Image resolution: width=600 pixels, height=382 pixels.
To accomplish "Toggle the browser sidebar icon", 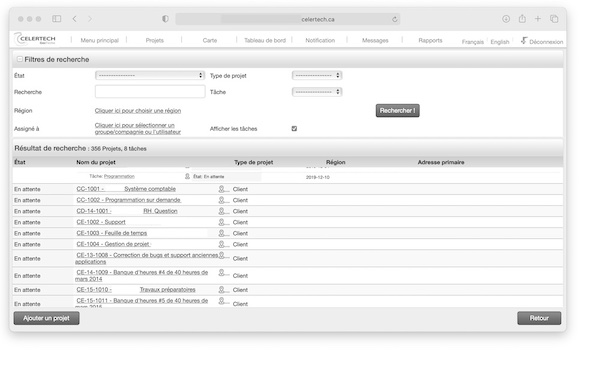I will point(57,19).
